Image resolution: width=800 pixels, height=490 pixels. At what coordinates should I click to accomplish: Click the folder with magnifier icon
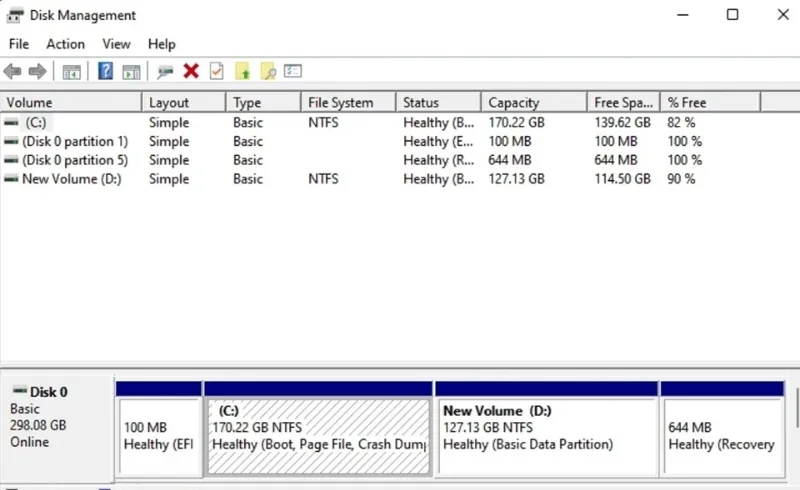coord(268,71)
